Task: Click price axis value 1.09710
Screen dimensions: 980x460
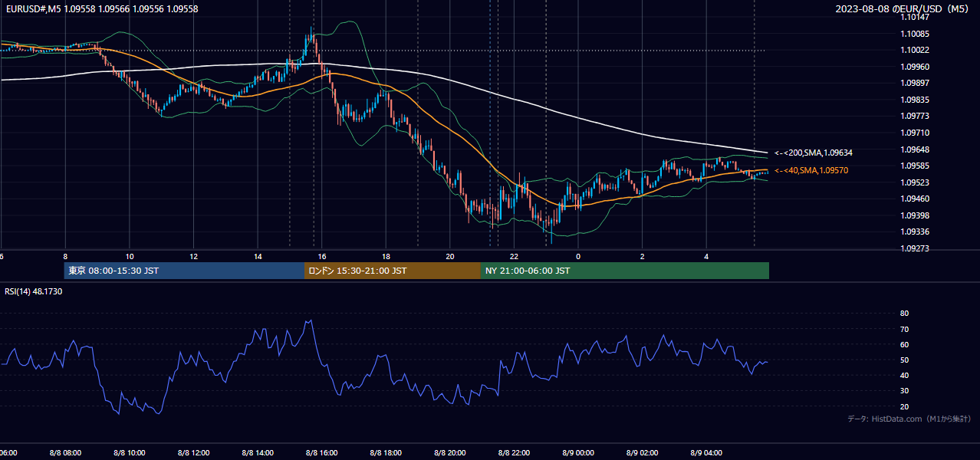Action: click(x=915, y=133)
